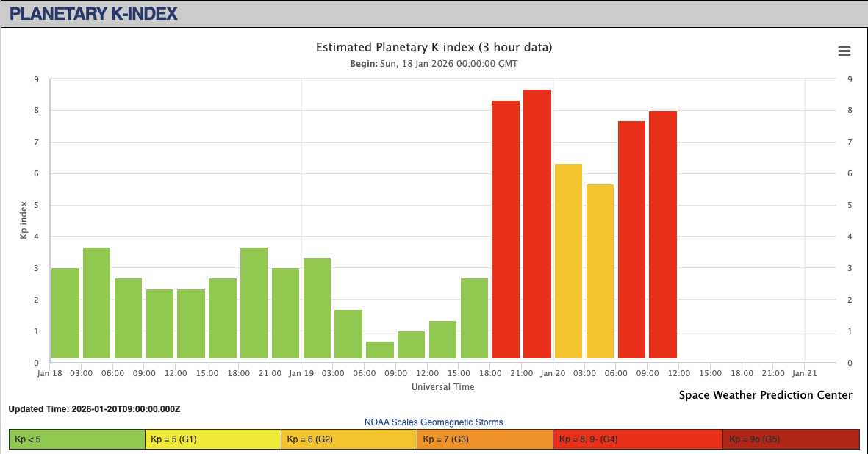Click the Estimated Planetary K index chart title

[434, 48]
